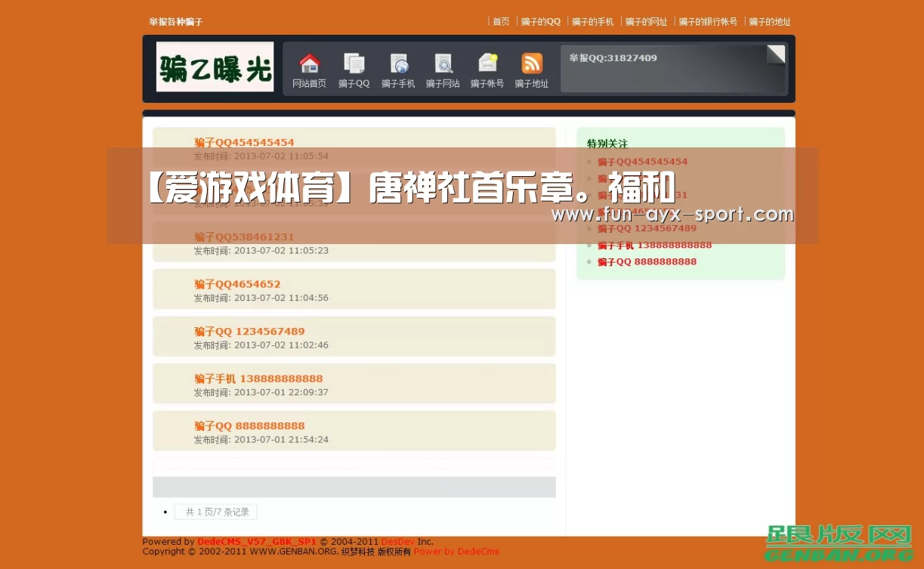Click the 发布时间 2013-07-02 11:02:46 line

[261, 345]
